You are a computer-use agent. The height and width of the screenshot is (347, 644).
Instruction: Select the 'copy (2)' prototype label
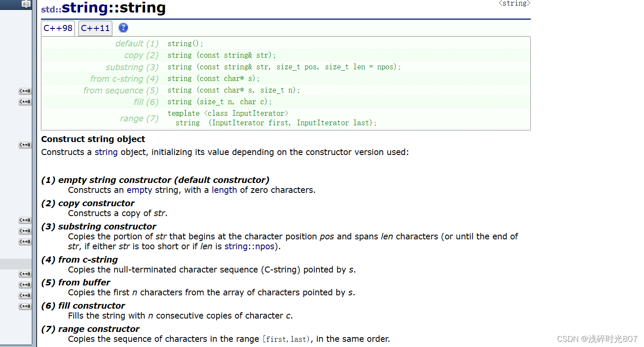[x=141, y=55]
